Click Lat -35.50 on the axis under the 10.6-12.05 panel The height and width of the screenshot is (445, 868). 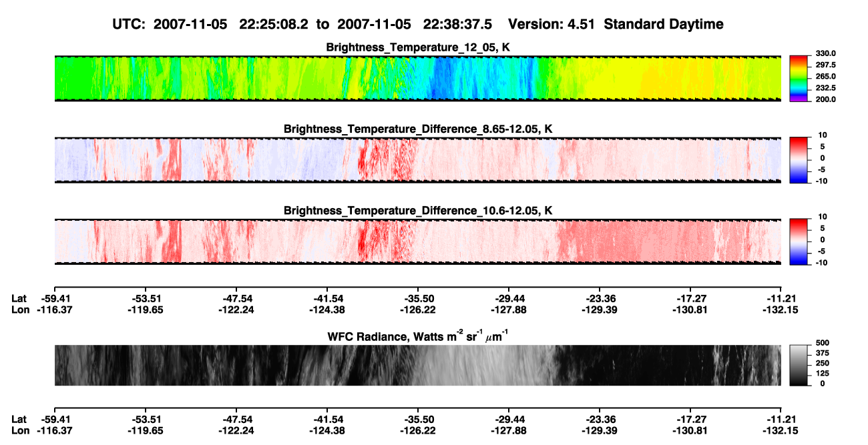[417, 299]
